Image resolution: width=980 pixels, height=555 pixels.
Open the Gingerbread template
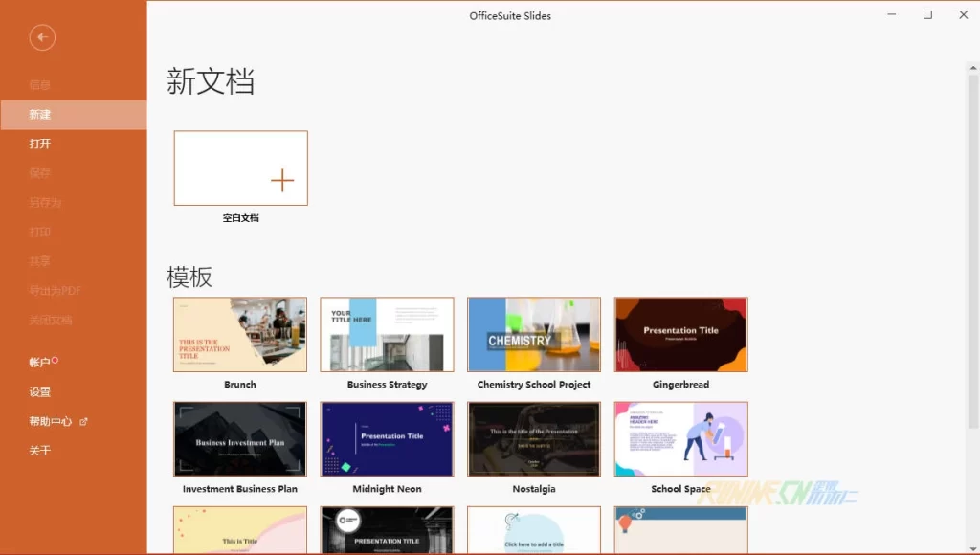point(680,335)
